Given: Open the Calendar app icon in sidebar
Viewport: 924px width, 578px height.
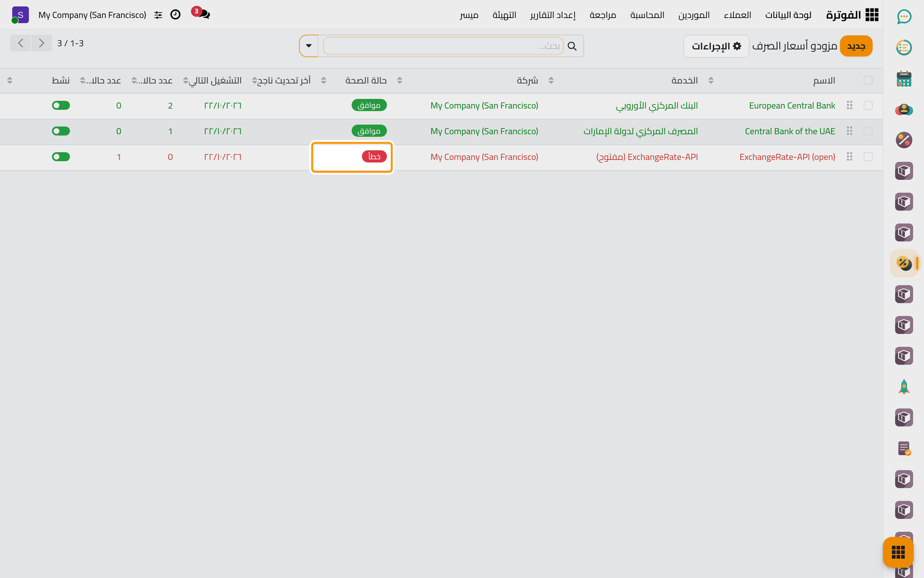Looking at the screenshot, I should (904, 79).
